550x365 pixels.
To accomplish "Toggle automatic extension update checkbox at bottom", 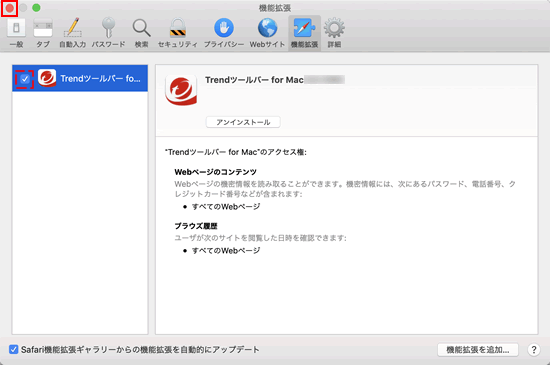I will coord(13,349).
